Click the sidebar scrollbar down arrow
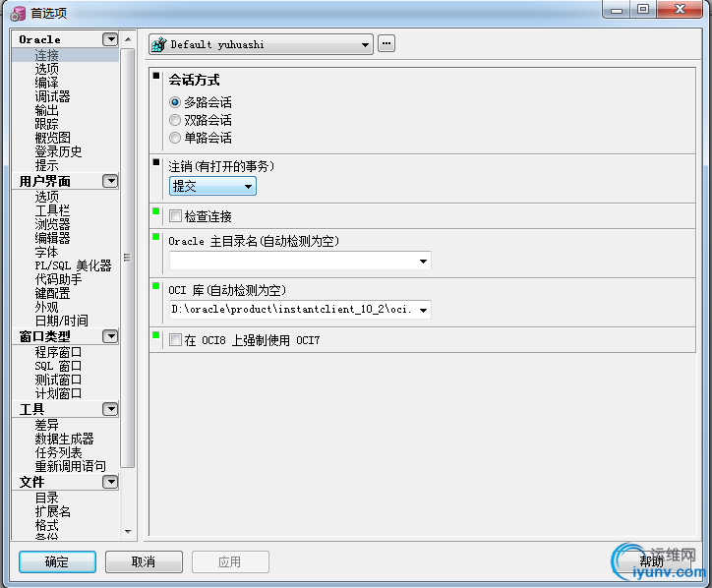Viewport: 712px width, 588px height. tap(129, 531)
